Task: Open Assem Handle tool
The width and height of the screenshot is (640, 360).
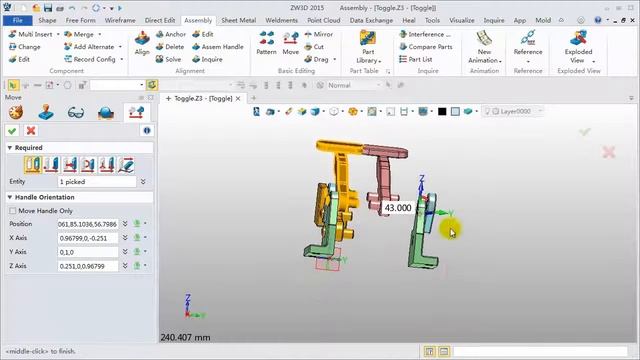Action: (218, 47)
